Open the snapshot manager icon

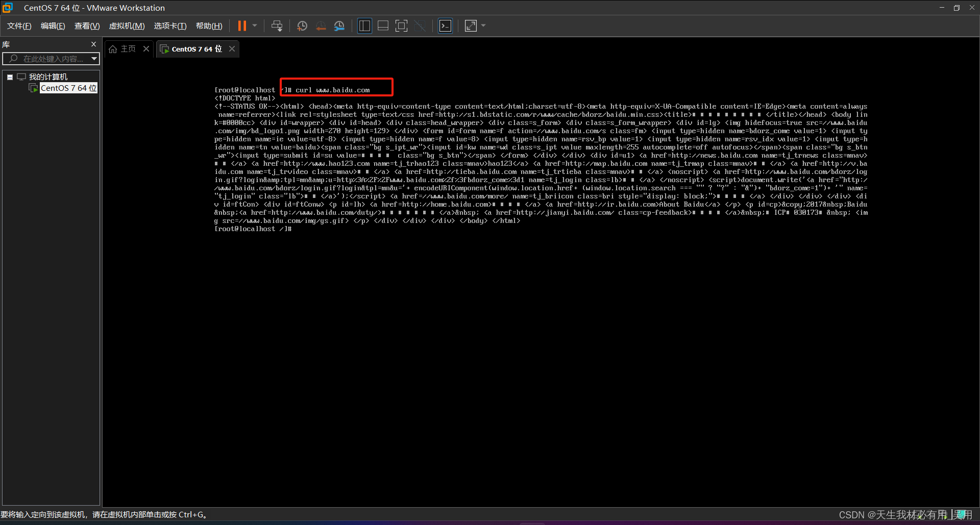(x=339, y=26)
